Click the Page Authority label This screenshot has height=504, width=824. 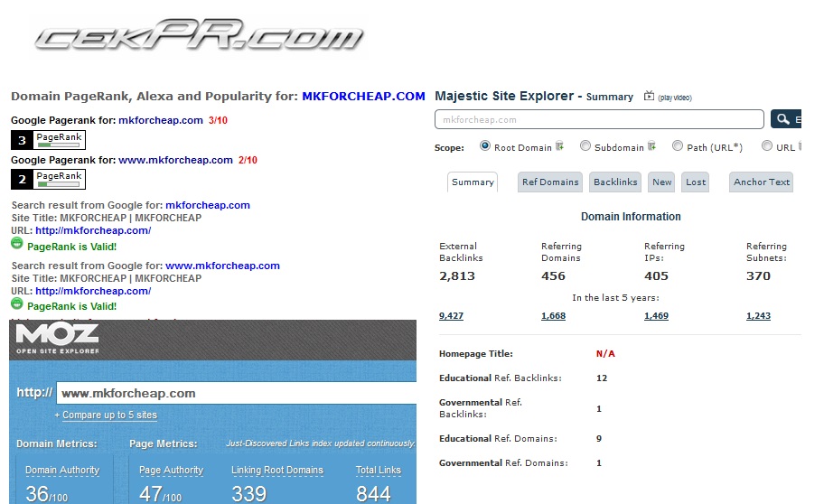tap(171, 471)
